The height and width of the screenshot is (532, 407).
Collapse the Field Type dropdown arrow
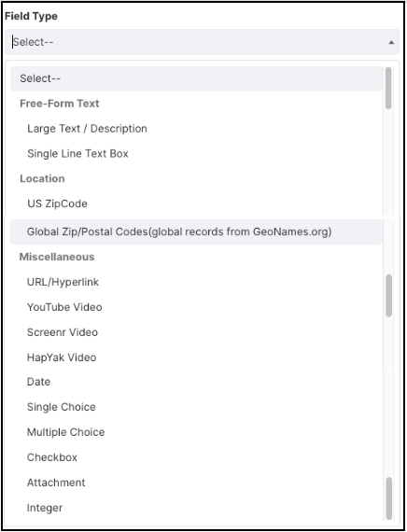[391, 42]
